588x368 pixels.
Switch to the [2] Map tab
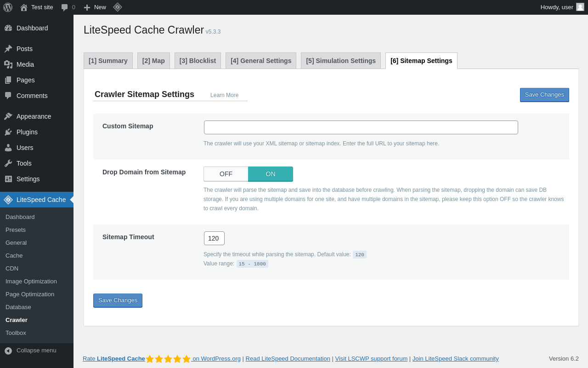pyautogui.click(x=153, y=61)
